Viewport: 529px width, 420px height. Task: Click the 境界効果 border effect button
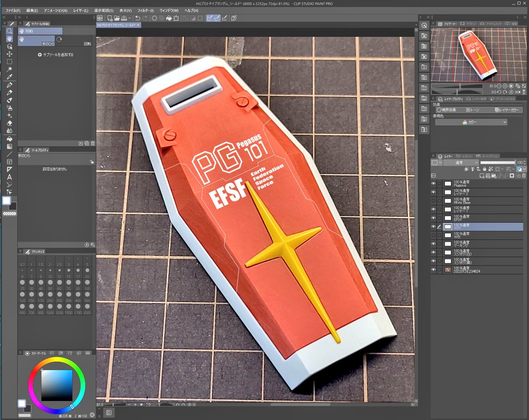coord(446,110)
